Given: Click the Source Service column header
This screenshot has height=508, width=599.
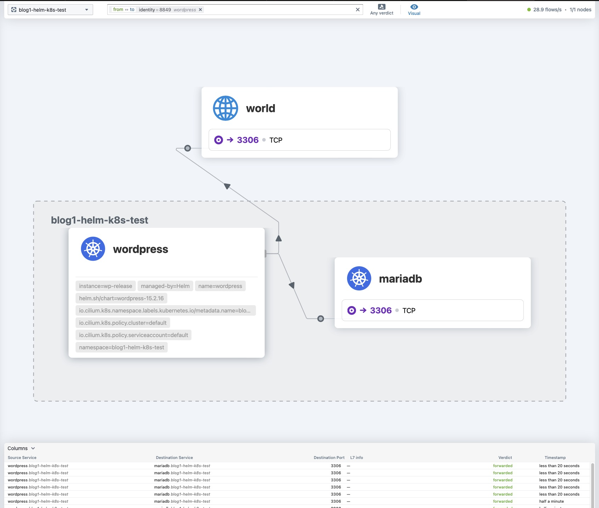Looking at the screenshot, I should point(22,458).
